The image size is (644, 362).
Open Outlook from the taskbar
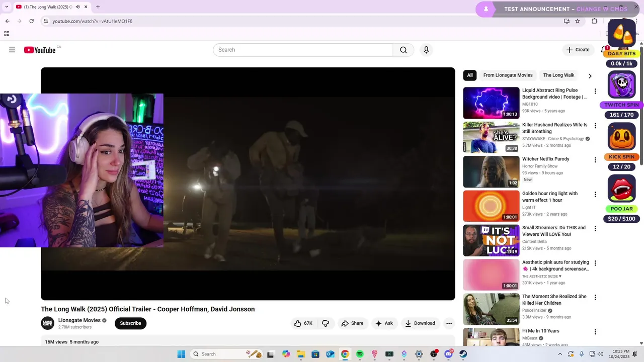tap(330, 354)
